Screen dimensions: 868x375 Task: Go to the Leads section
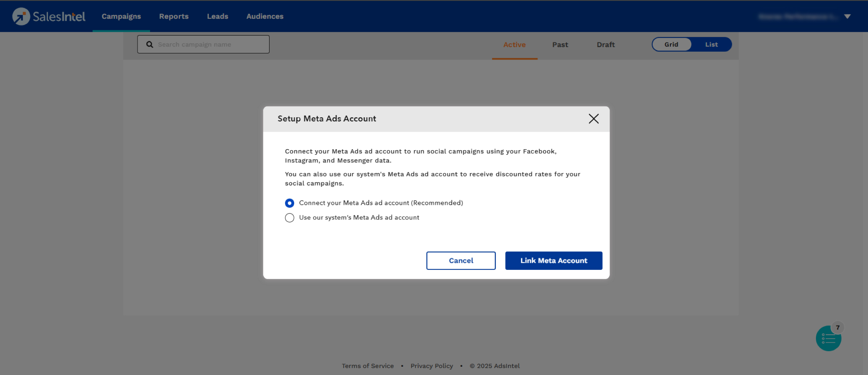click(x=218, y=16)
